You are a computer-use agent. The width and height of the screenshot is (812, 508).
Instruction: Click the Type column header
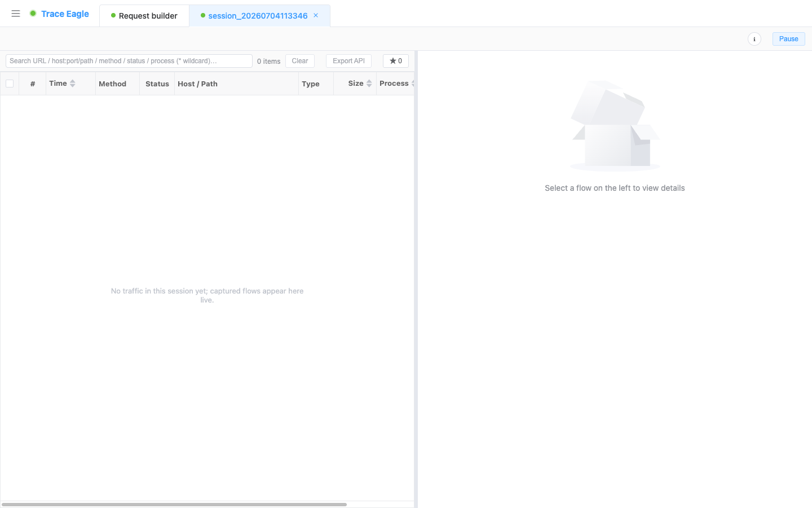pyautogui.click(x=316, y=84)
